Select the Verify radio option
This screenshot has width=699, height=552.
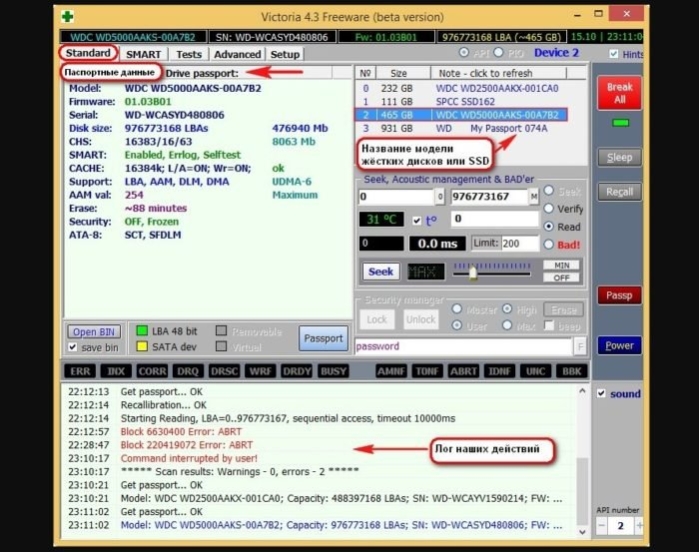pos(549,208)
